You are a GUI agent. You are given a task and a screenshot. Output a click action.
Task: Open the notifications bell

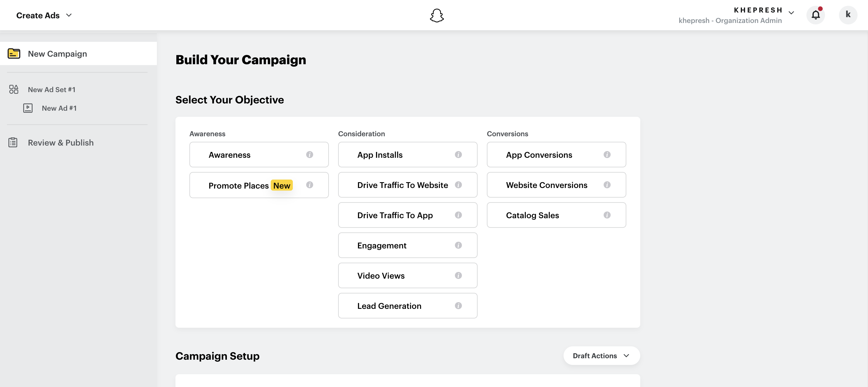(815, 15)
